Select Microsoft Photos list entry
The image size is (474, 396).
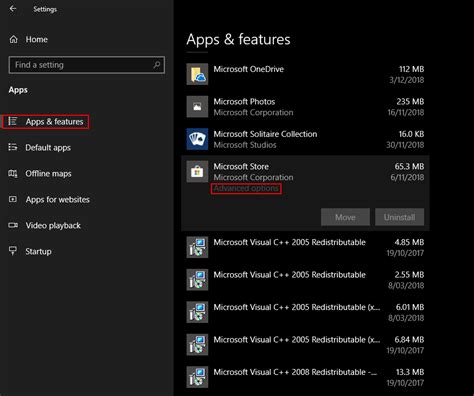coord(305,107)
